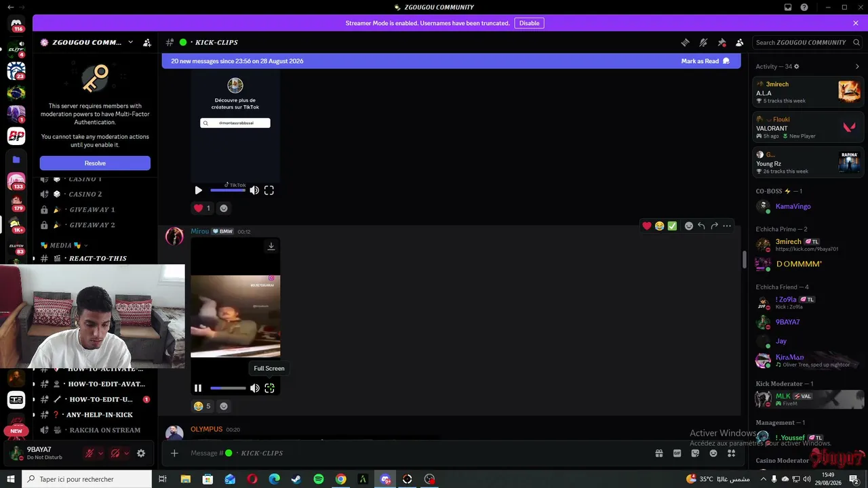This screenshot has width=868, height=488.
Task: Adjust Mirou video progress bar
Action: pos(228,388)
